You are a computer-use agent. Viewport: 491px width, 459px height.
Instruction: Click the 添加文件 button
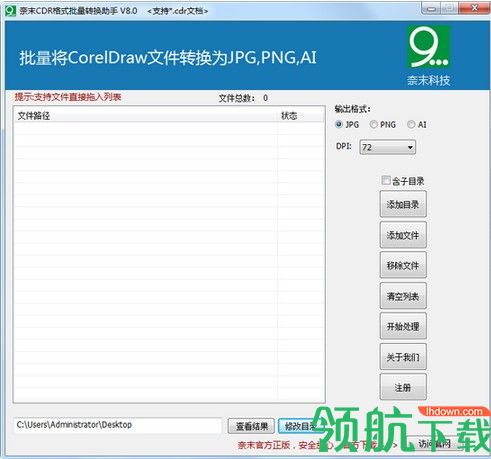point(403,235)
